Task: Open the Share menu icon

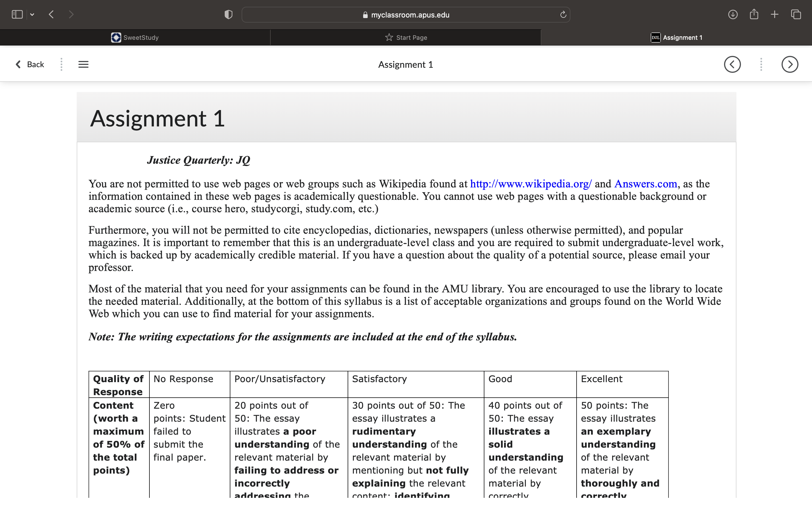Action: tap(754, 14)
